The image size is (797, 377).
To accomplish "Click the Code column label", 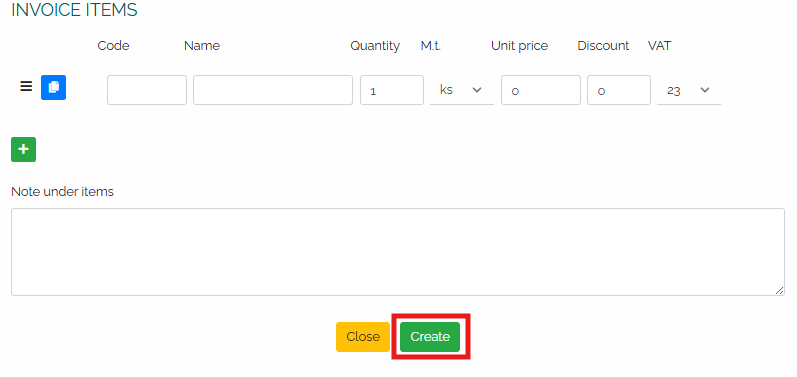I will 113,46.
